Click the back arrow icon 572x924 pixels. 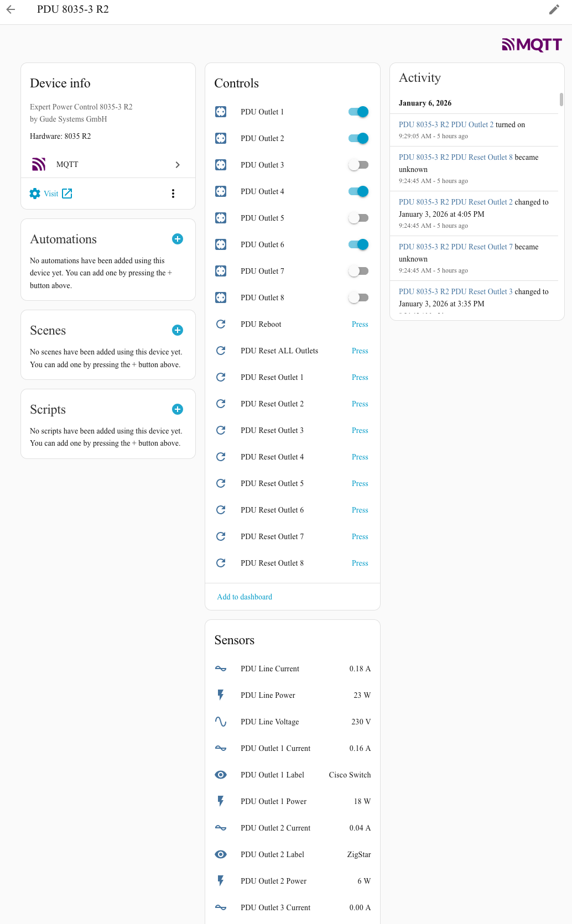[x=11, y=9]
